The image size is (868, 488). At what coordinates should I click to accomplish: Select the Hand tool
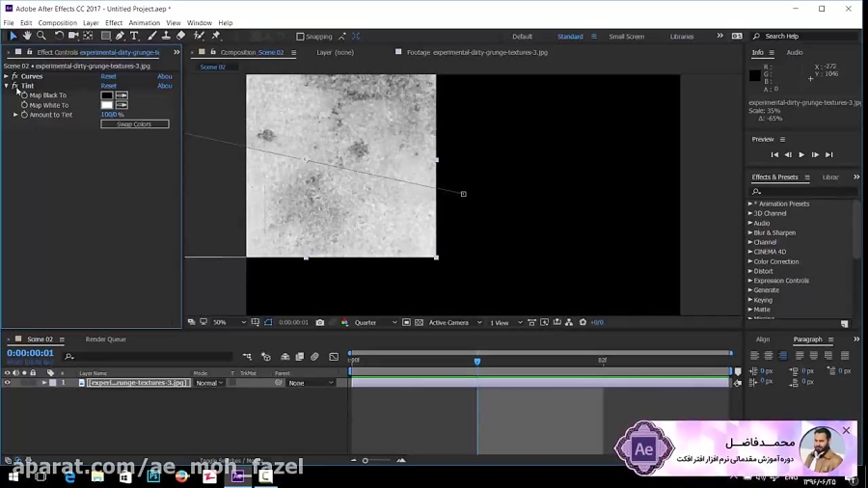pos(27,36)
